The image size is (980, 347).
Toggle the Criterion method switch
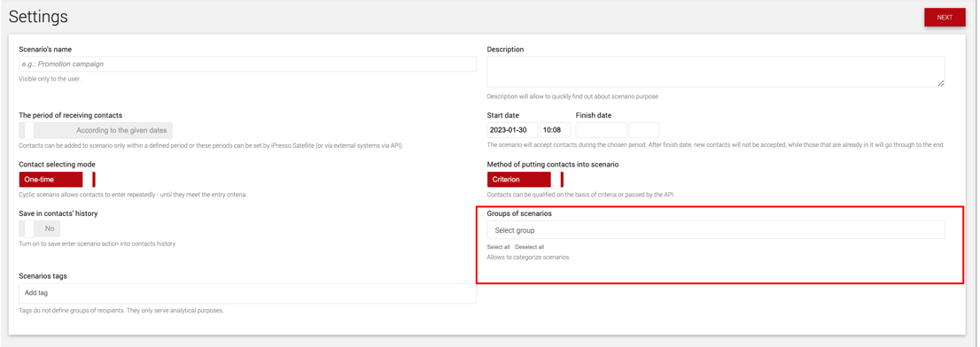pyautogui.click(x=525, y=179)
